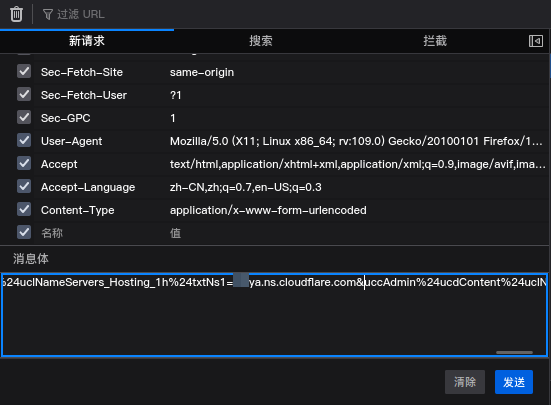This screenshot has height=405, width=551.
Task: Uncheck the User-Agent header checkbox
Action: [24, 141]
